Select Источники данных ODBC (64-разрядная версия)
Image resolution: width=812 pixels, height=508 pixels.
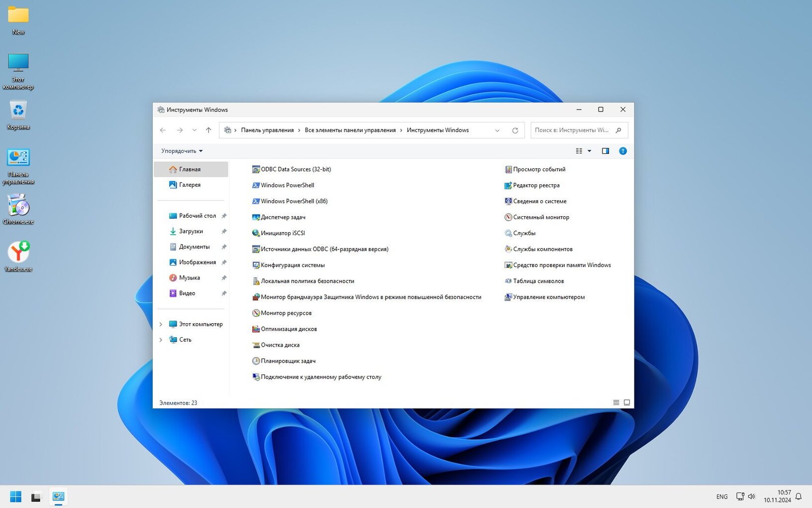pyautogui.click(x=320, y=249)
